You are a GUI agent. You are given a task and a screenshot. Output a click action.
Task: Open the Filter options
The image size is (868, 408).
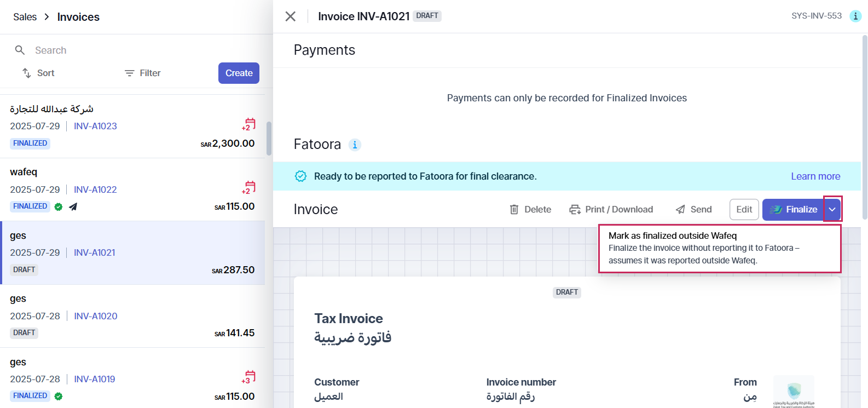[142, 73]
